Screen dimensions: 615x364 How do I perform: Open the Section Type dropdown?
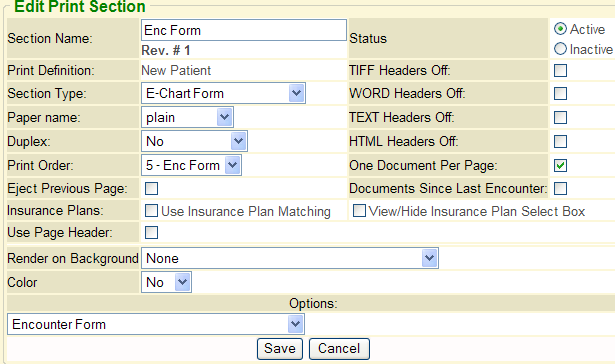tap(223, 93)
